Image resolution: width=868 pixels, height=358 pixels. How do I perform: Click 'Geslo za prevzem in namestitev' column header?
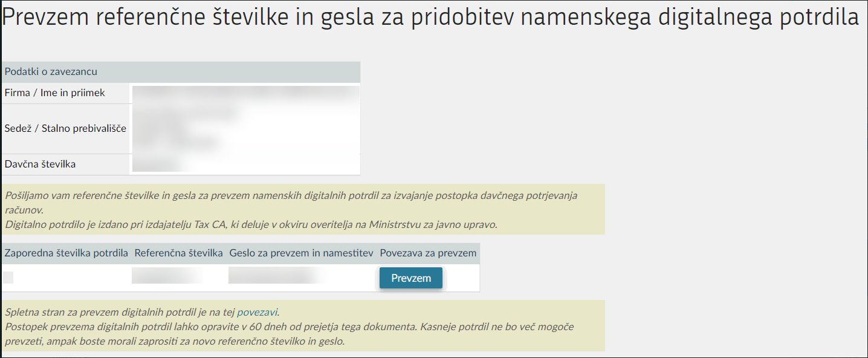click(x=301, y=253)
